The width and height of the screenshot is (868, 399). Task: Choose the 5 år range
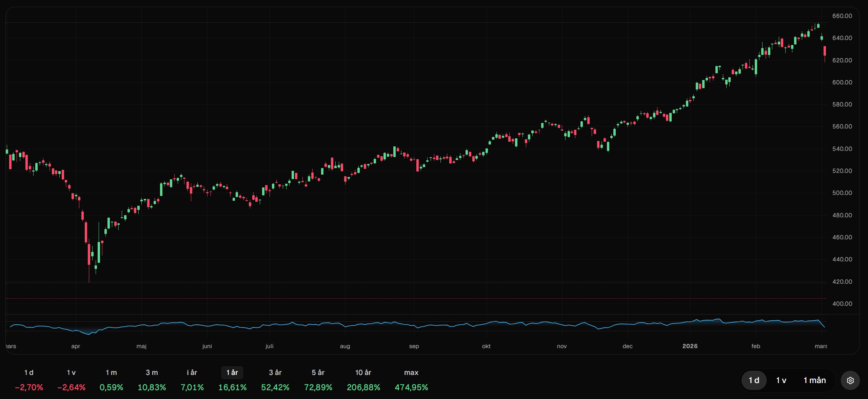(x=318, y=373)
